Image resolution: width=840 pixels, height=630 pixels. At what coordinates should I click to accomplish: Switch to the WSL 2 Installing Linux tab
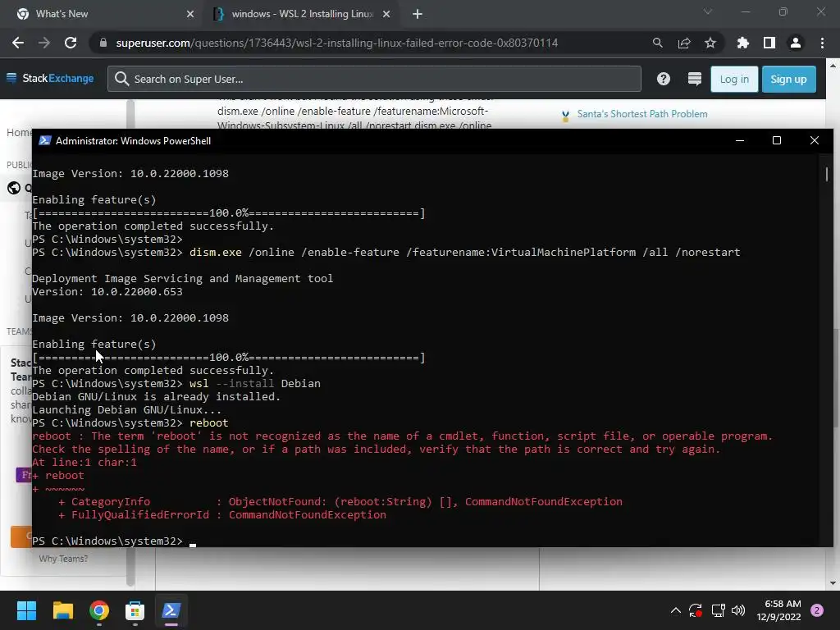click(x=300, y=14)
